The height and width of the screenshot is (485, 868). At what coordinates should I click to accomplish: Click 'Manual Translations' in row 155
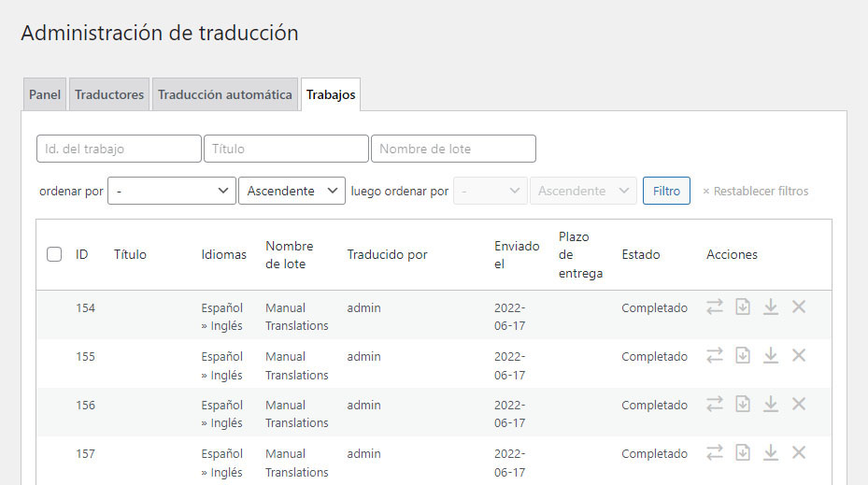pos(297,365)
